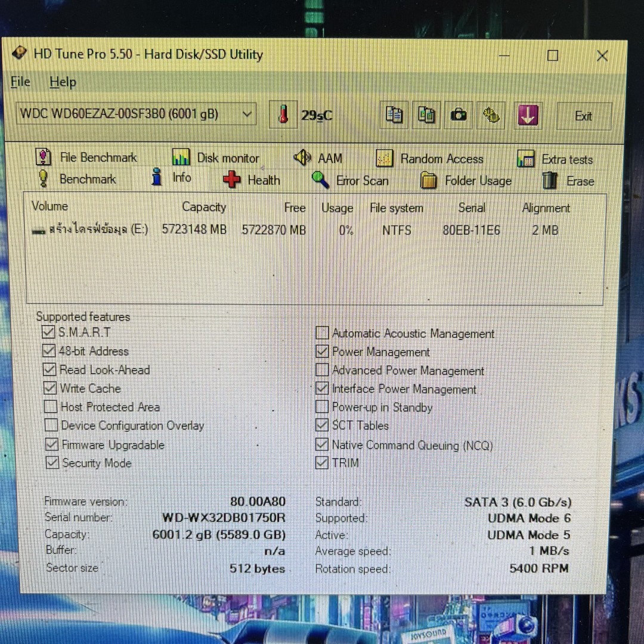This screenshot has height=644, width=644.
Task: Click the HD Tune Pro title bar icon
Action: pos(20,54)
